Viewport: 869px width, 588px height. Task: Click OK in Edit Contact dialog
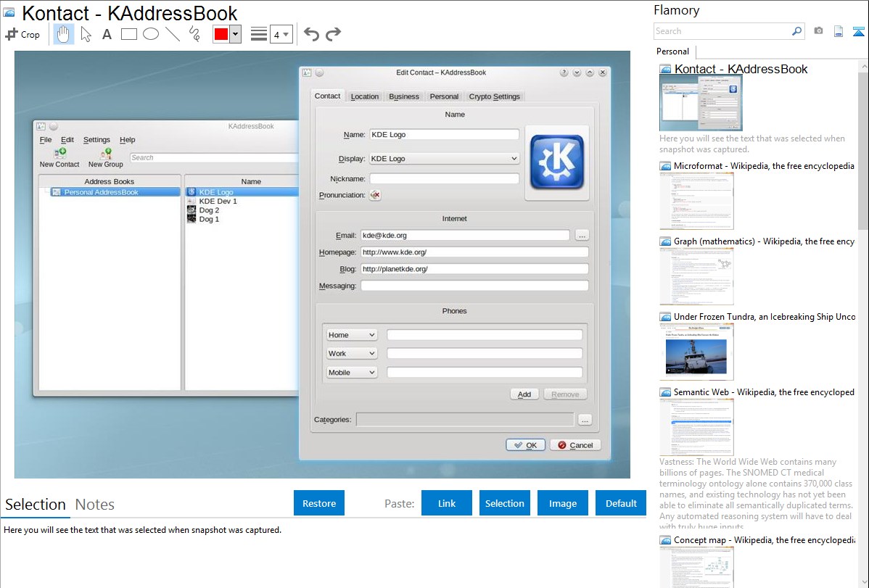(x=525, y=445)
